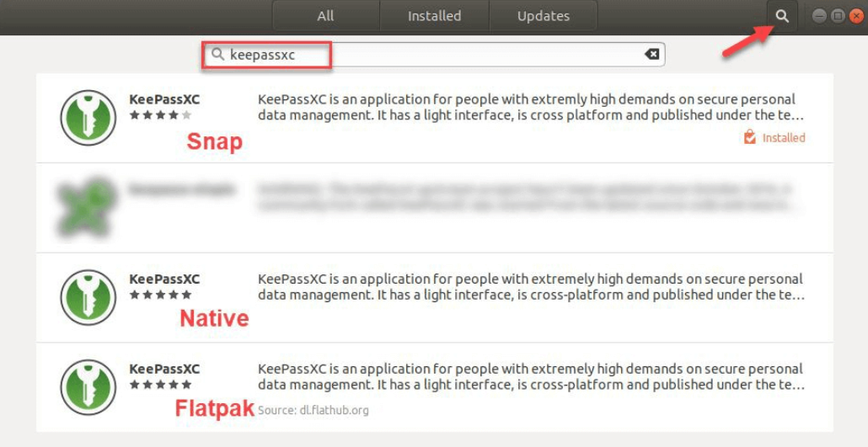Click the KeePassXC key icon labeled Snap

tap(88, 118)
